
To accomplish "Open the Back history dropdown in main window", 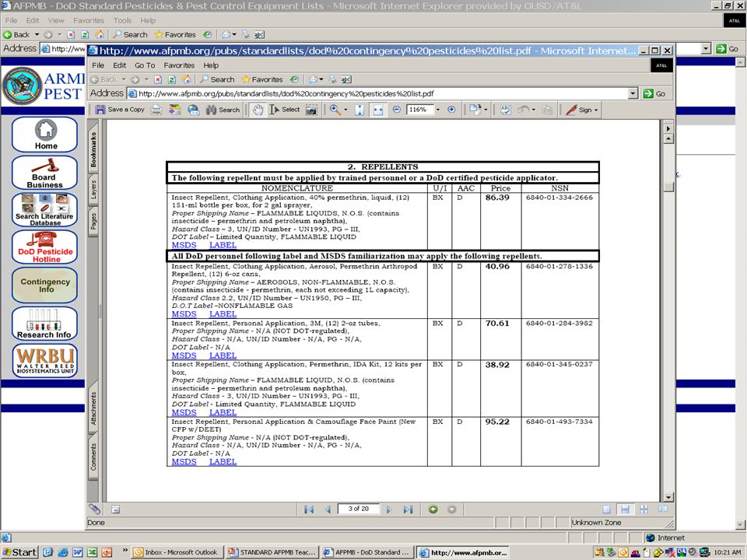I will point(37,34).
